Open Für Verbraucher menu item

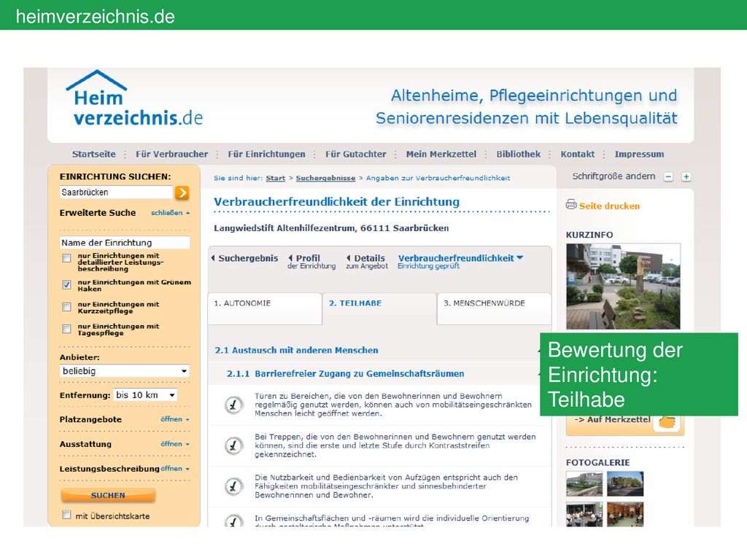pyautogui.click(x=171, y=154)
